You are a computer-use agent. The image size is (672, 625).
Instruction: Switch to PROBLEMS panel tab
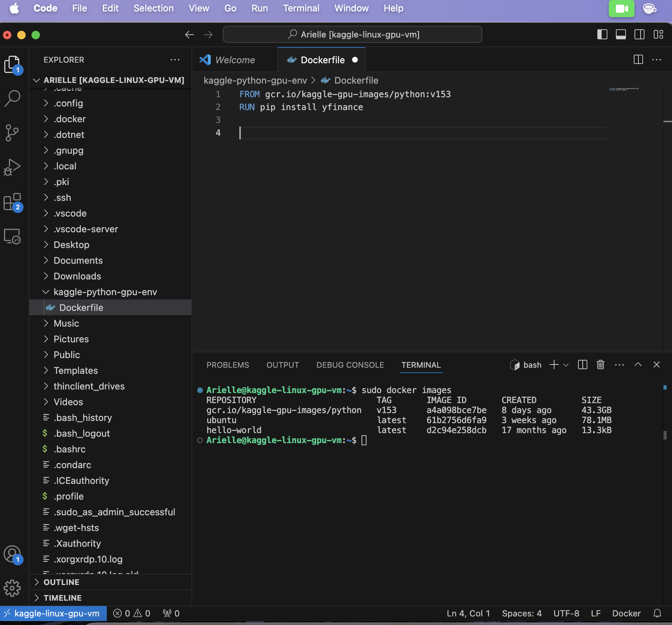(228, 365)
